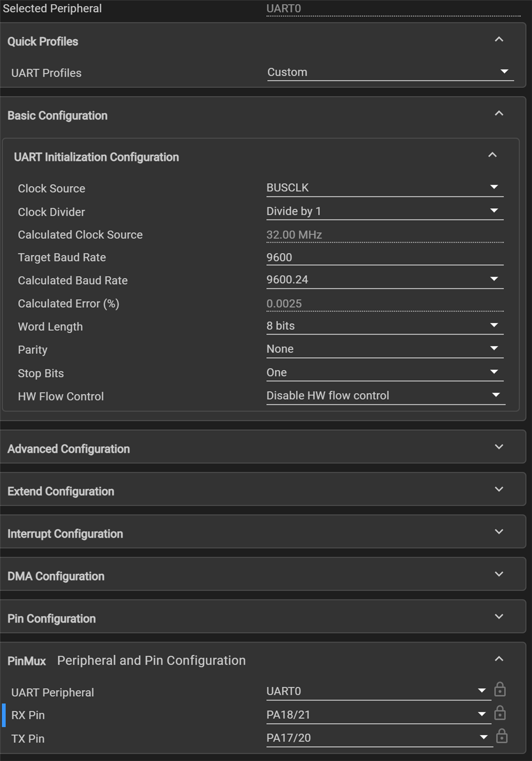The image size is (532, 761).
Task: Open the Clock Source dropdown
Action: (x=384, y=188)
